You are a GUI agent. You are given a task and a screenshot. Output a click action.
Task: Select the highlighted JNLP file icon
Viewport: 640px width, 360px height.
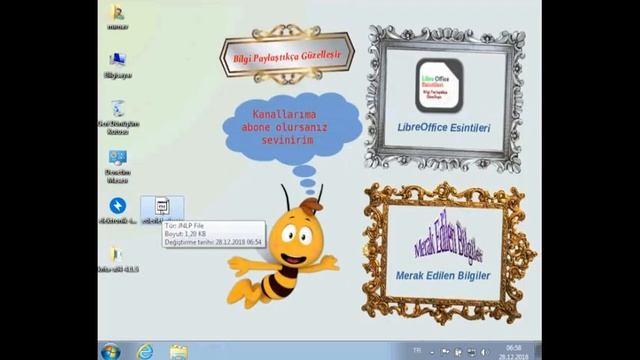(x=162, y=210)
